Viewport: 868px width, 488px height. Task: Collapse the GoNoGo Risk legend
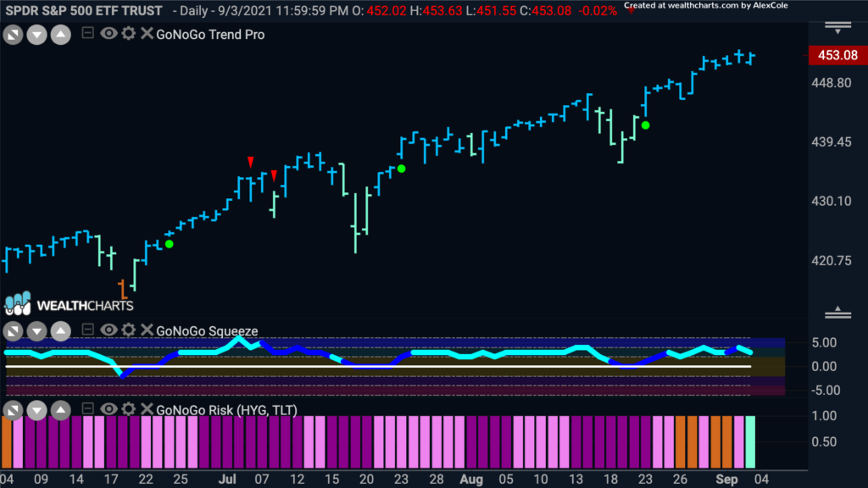pyautogui.click(x=87, y=408)
